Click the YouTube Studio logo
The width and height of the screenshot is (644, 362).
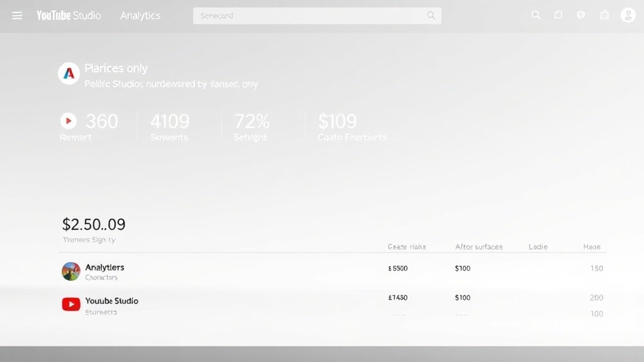pos(69,16)
